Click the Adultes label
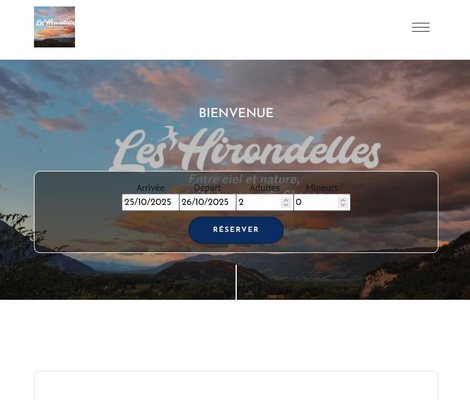470x400 pixels. point(265,188)
